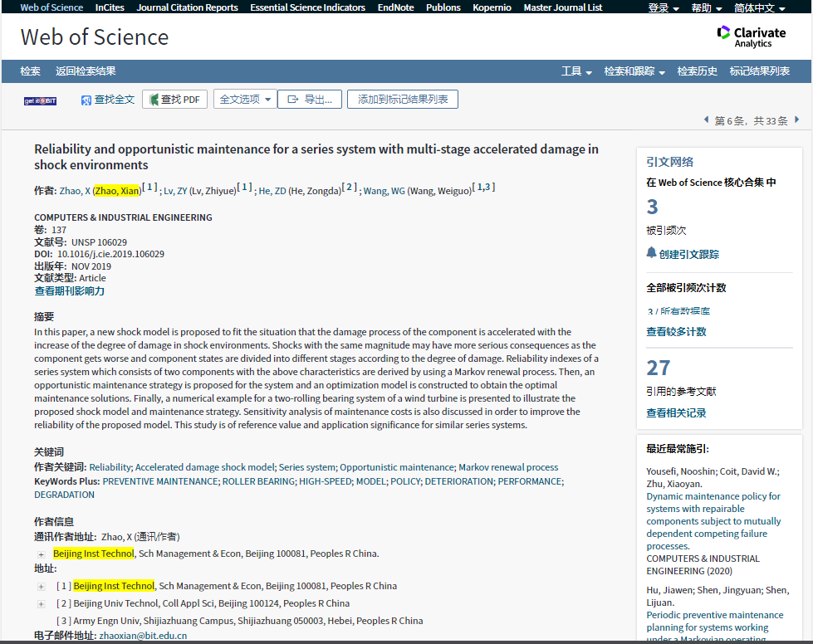Open the 登录 login dropdown

click(664, 7)
